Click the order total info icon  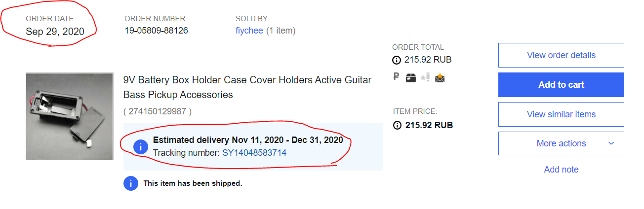(396, 60)
